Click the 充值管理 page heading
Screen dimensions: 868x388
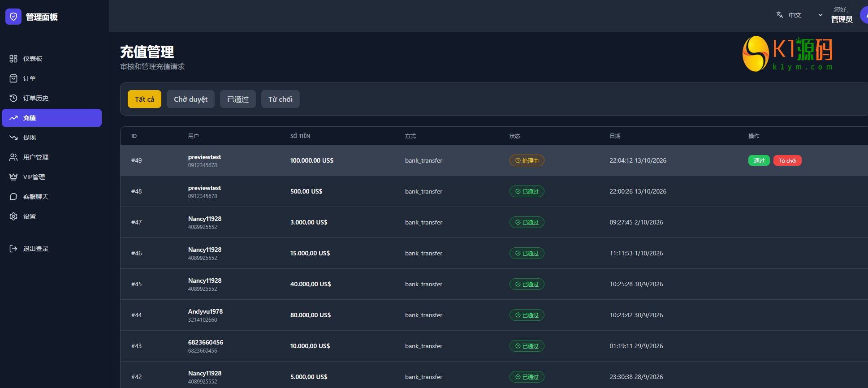(147, 52)
